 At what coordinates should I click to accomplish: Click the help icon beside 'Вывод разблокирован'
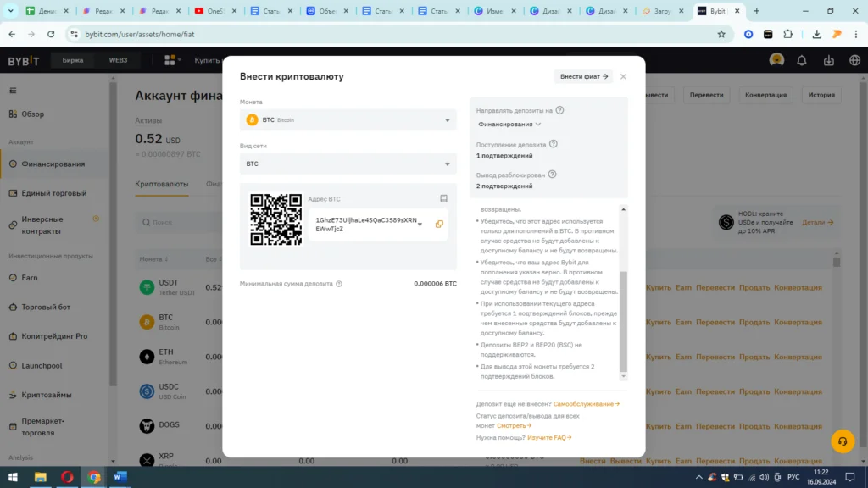(x=552, y=175)
